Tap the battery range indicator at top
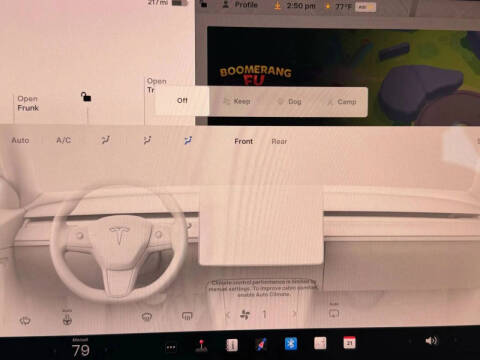 (x=168, y=2)
